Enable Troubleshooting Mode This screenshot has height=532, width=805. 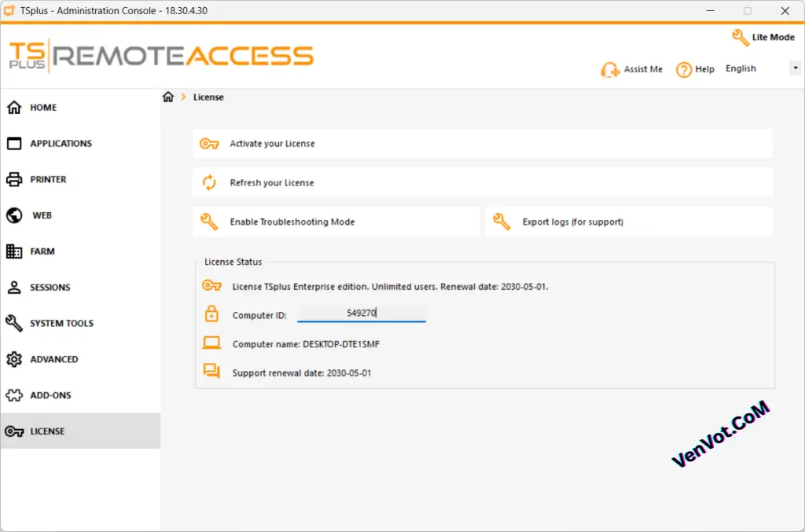(336, 222)
